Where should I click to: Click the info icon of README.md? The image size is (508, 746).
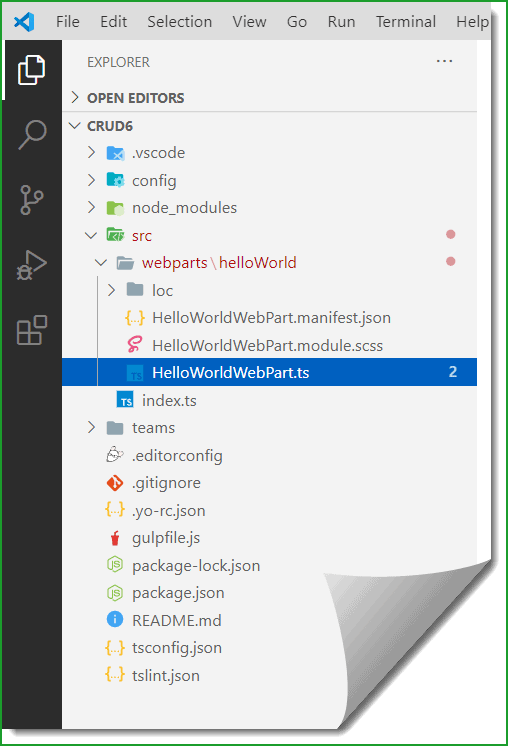pyautogui.click(x=115, y=620)
